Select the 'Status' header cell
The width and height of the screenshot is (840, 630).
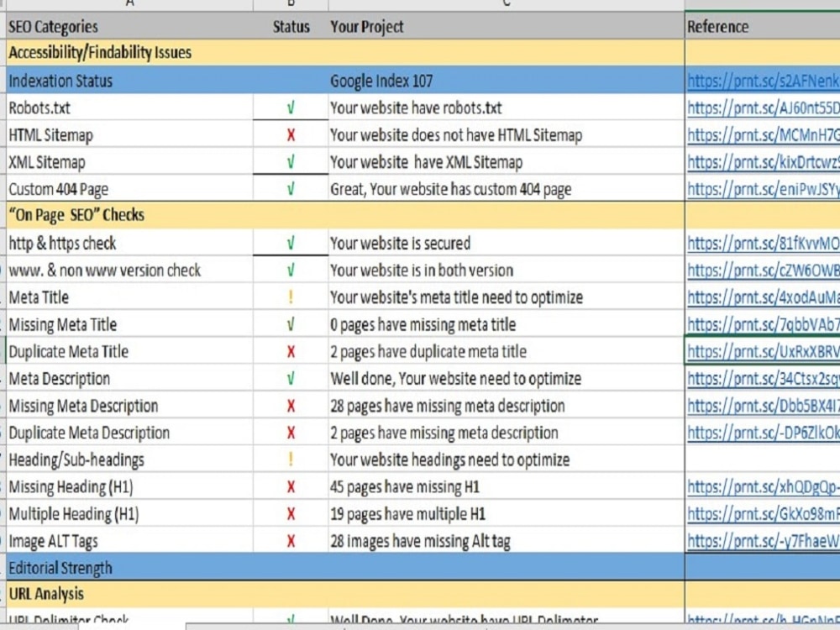click(x=291, y=26)
